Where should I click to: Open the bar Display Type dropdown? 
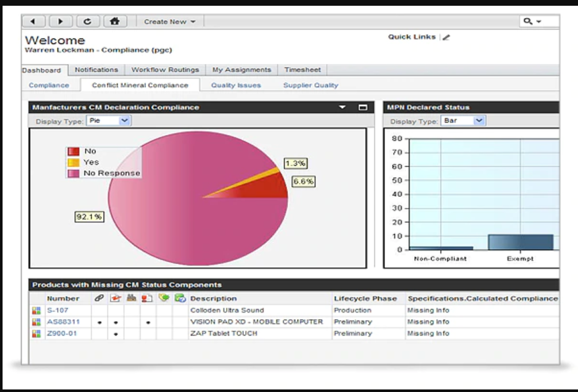[479, 120]
